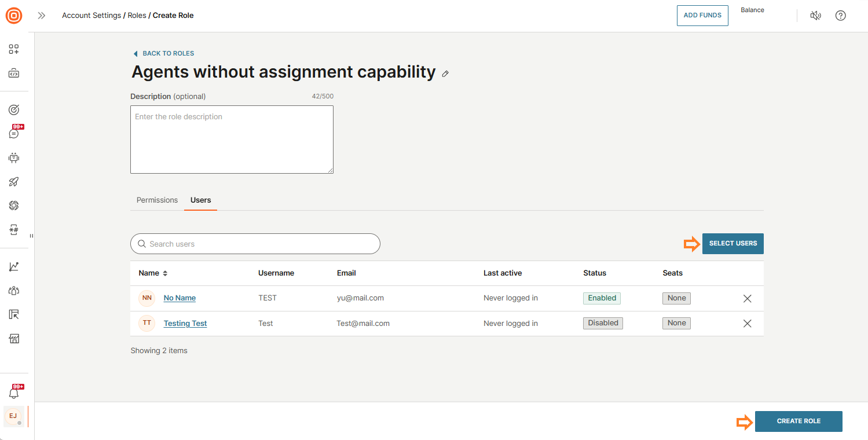The width and height of the screenshot is (868, 440).
Task: Click the role description text area
Action: pyautogui.click(x=232, y=140)
